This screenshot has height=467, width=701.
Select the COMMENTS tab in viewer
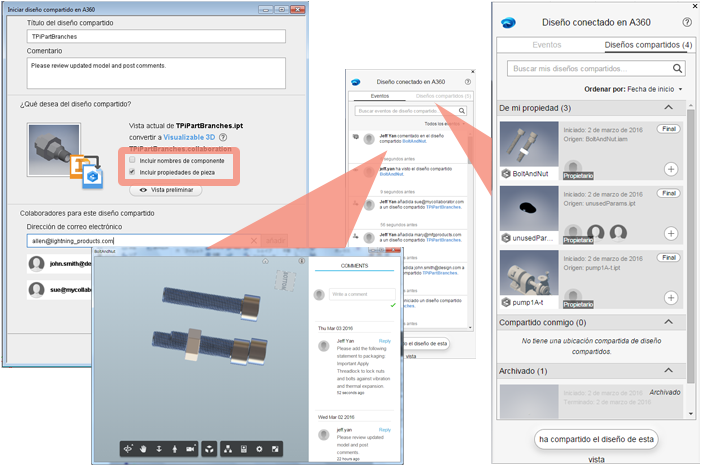click(354, 266)
